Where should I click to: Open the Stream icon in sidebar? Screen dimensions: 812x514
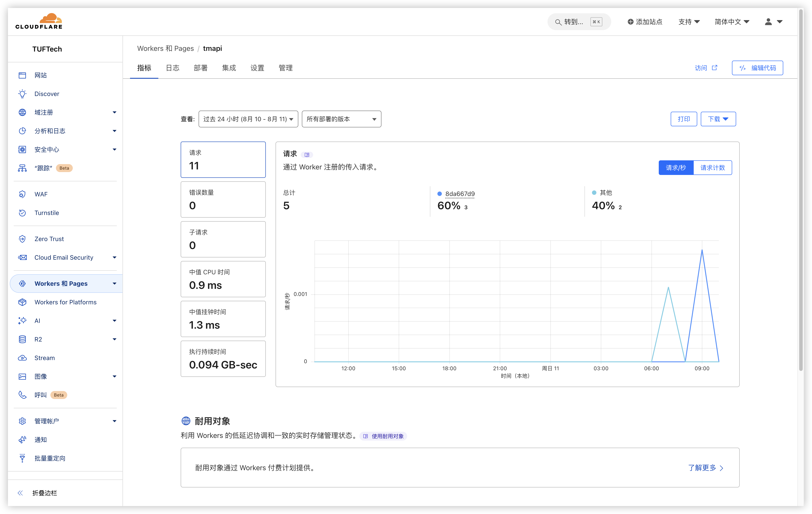tap(22, 358)
